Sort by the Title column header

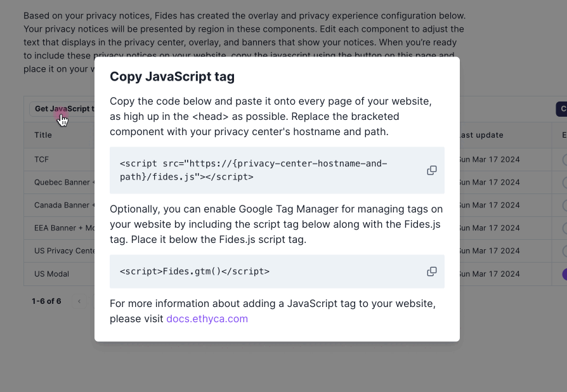tap(43, 135)
